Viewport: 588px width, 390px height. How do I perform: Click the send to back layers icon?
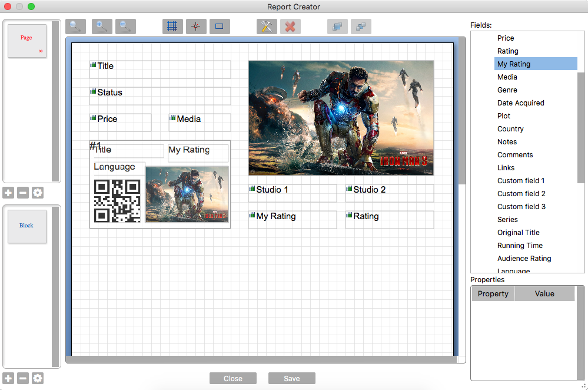(361, 27)
